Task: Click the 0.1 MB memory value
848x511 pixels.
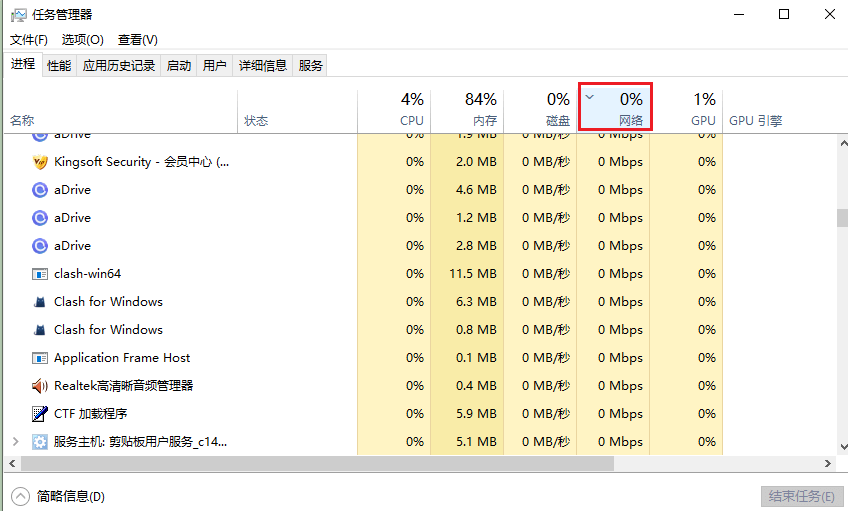Action: (476, 357)
